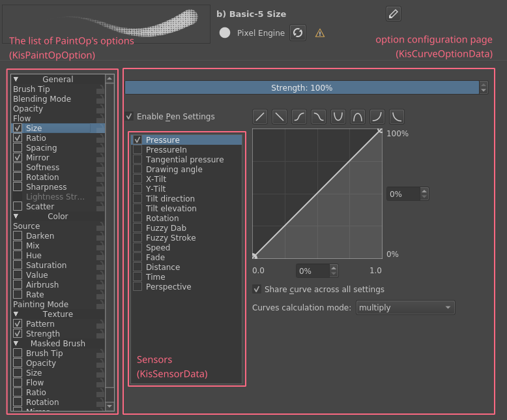Toggle Share curve across all settings
507x420 pixels.
tap(257, 290)
